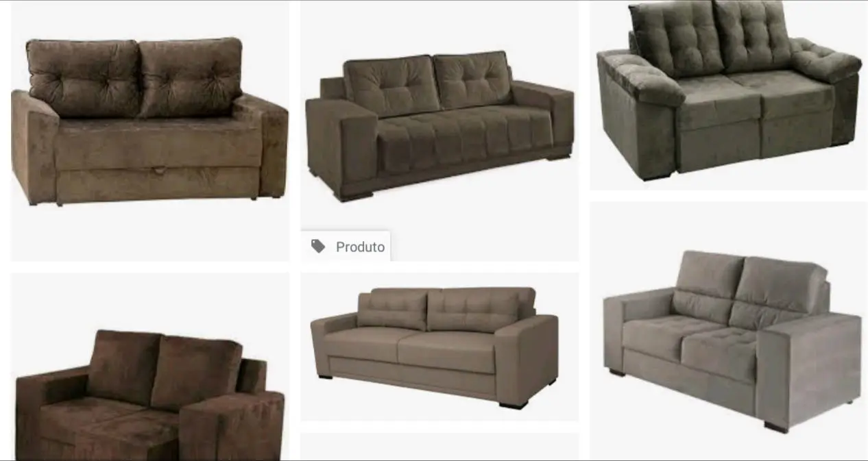Open the top-right sofa with pillow armrests
Screen dimensions: 868x461
point(728,95)
